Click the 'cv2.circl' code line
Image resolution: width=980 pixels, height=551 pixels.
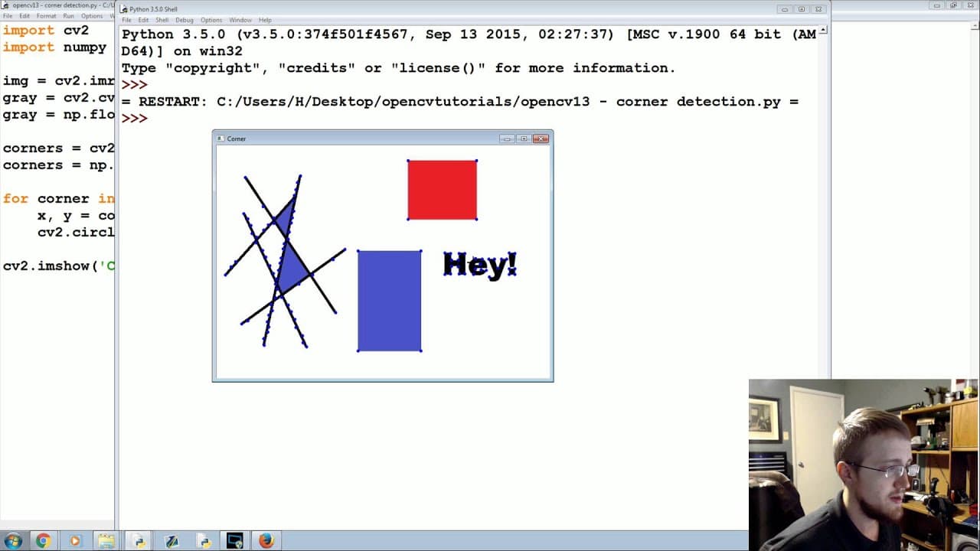click(76, 233)
